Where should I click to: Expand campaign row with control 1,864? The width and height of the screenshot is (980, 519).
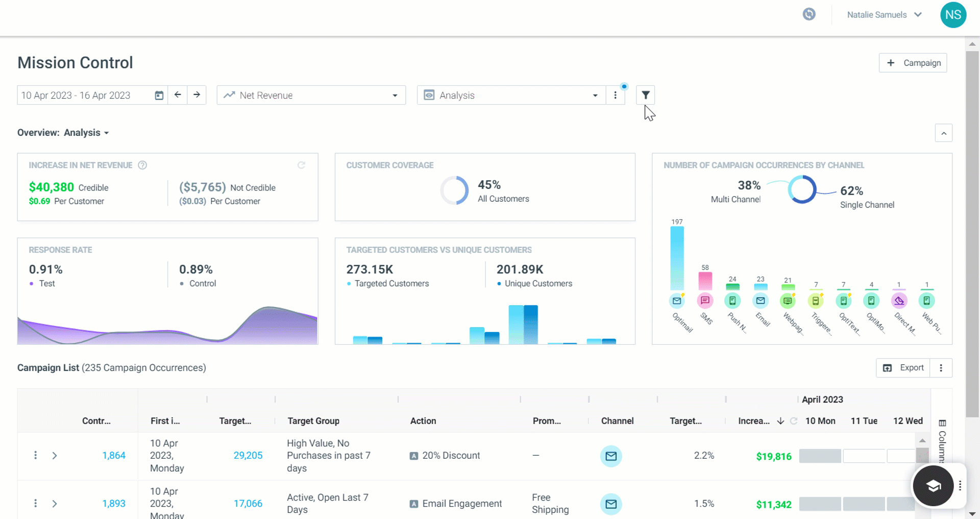point(55,456)
